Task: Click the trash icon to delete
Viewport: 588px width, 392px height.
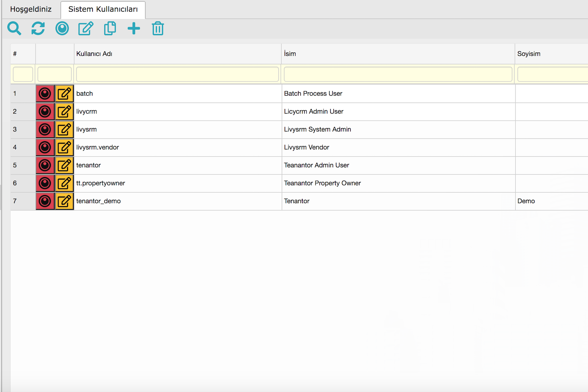Action: (x=158, y=28)
